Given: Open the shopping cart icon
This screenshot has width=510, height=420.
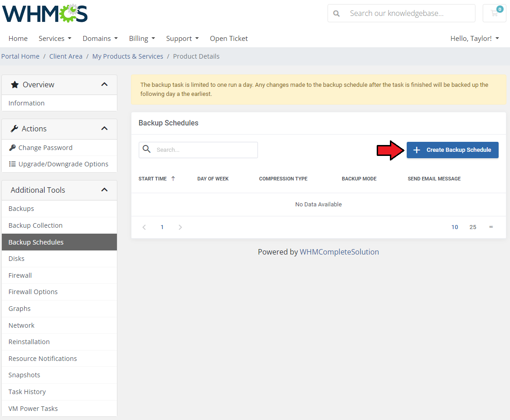Looking at the screenshot, I should (494, 13).
